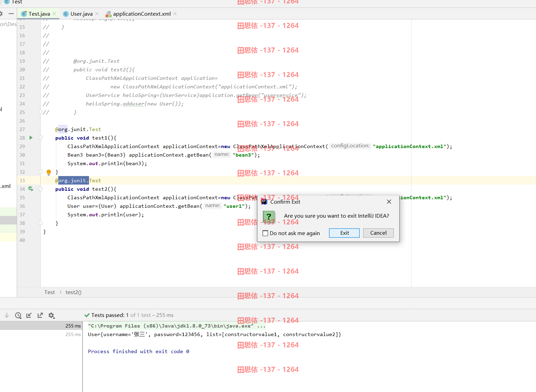Viewport: 536px width, 392px height.
Task: Click the yellow light bulb intention icon
Action: pos(49,172)
